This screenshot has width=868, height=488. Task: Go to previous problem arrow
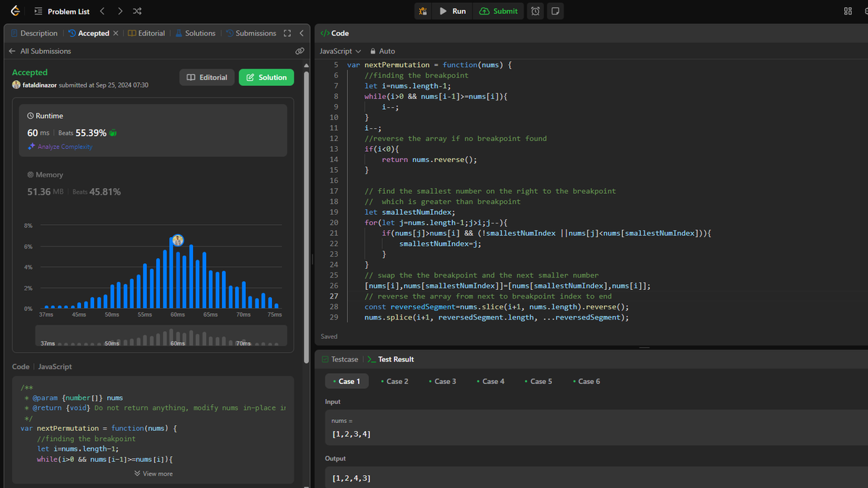[x=102, y=11]
